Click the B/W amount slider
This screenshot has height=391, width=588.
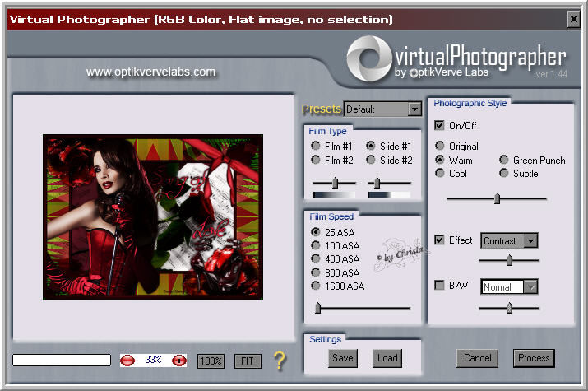[x=509, y=308]
